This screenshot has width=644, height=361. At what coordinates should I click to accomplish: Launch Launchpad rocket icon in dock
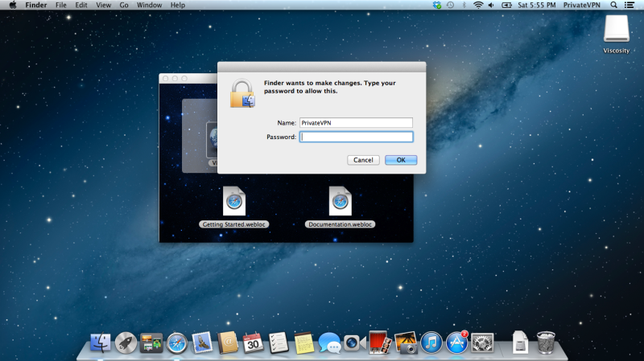(126, 343)
